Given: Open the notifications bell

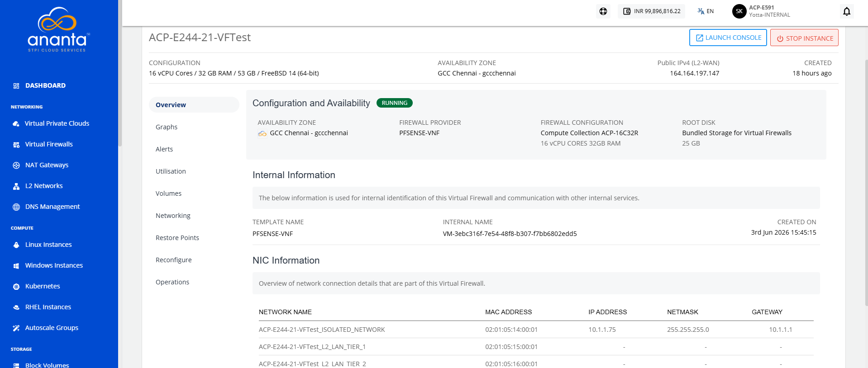Looking at the screenshot, I should pyautogui.click(x=847, y=11).
